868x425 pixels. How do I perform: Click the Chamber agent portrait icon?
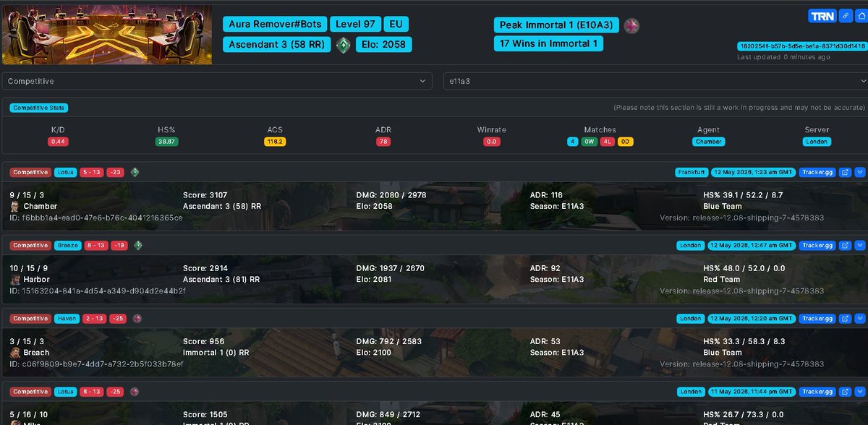(15, 206)
